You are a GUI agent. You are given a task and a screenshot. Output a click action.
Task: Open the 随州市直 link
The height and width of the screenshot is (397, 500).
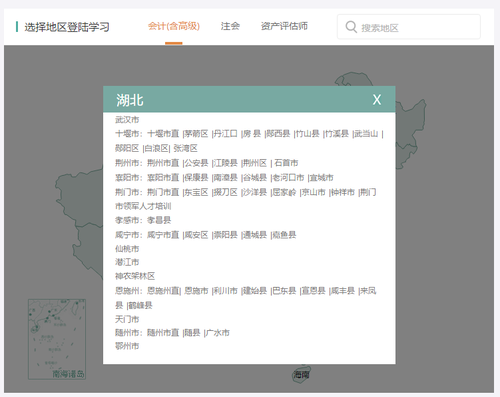[163, 333]
